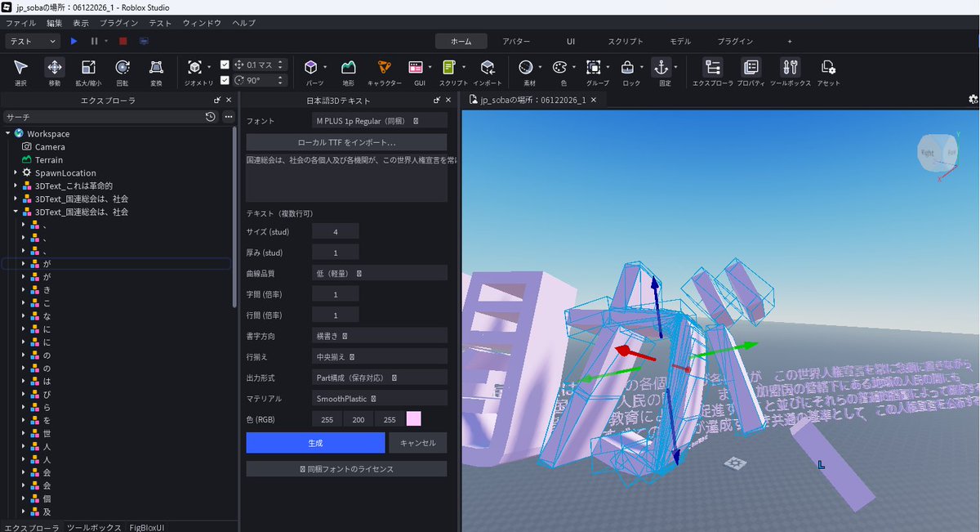Image resolution: width=980 pixels, height=532 pixels.
Task: Open the 地形 (Terrain) editor
Action: 349,68
